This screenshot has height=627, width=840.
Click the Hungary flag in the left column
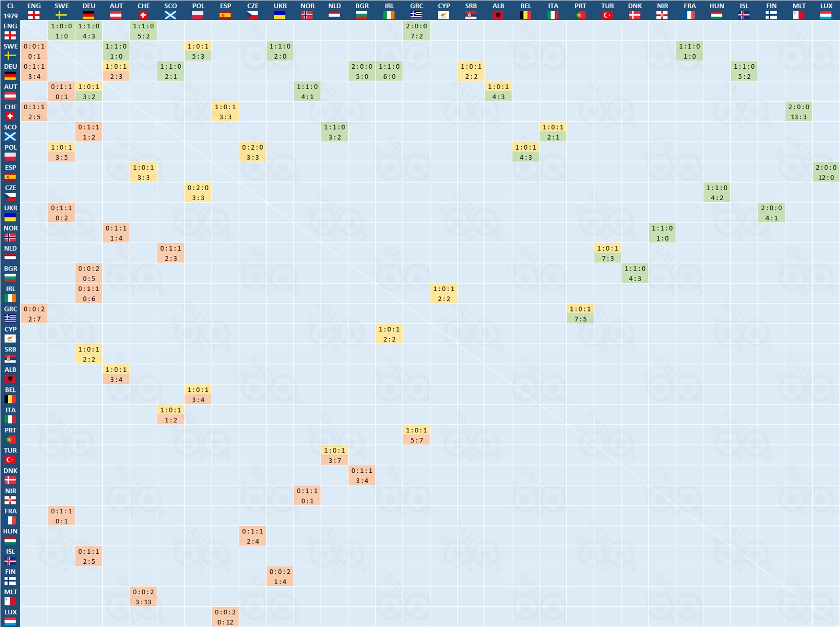pyautogui.click(x=10, y=541)
